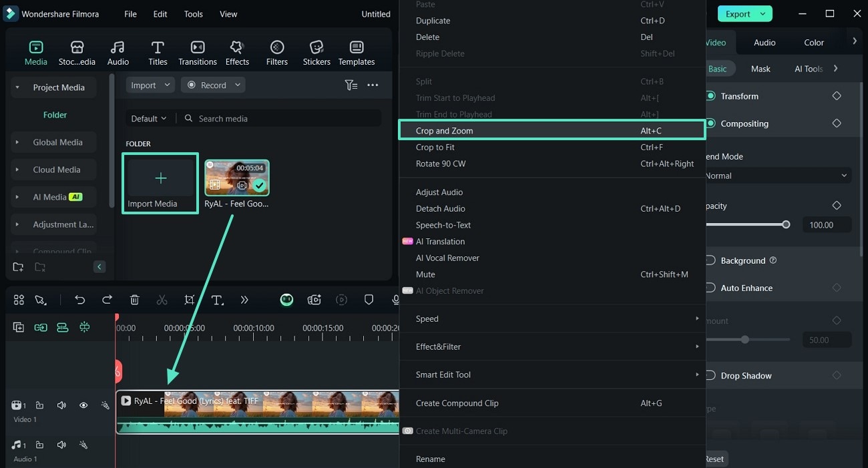The width and height of the screenshot is (868, 468).
Task: Switch to the Audio tab
Action: [765, 43]
